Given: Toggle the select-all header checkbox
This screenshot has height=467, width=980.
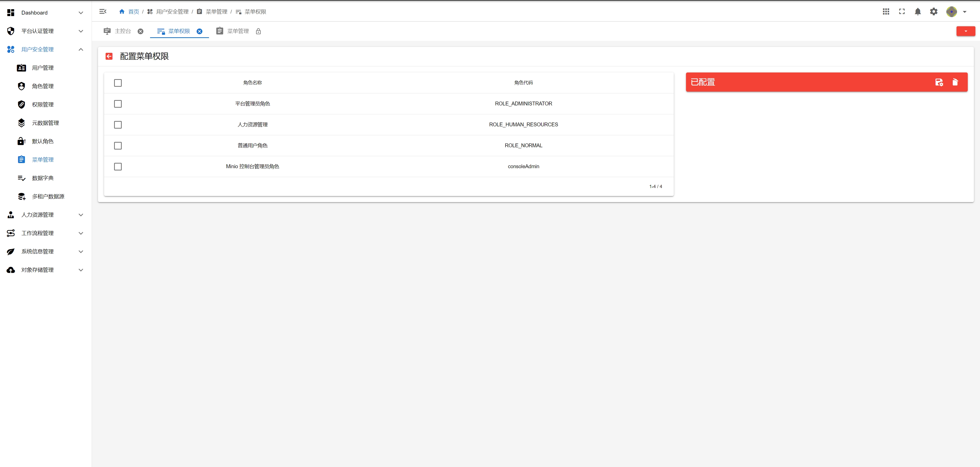Looking at the screenshot, I should 118,83.
